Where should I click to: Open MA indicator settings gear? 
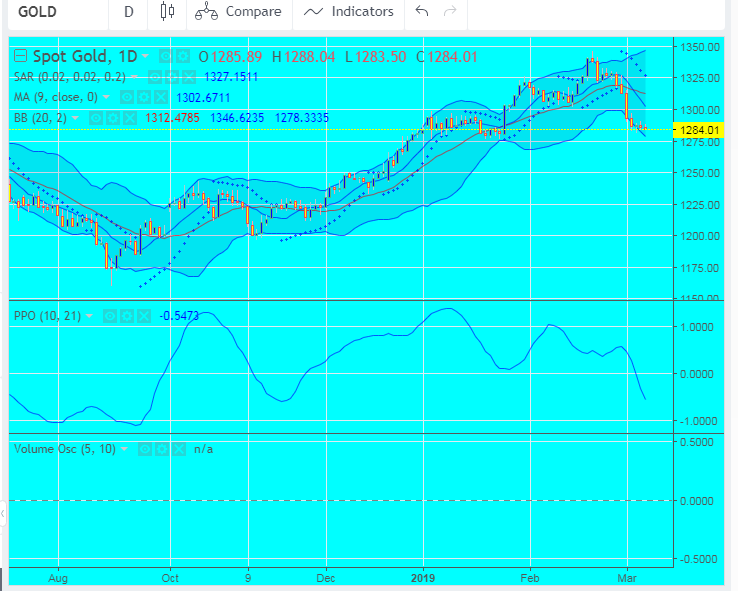point(144,97)
